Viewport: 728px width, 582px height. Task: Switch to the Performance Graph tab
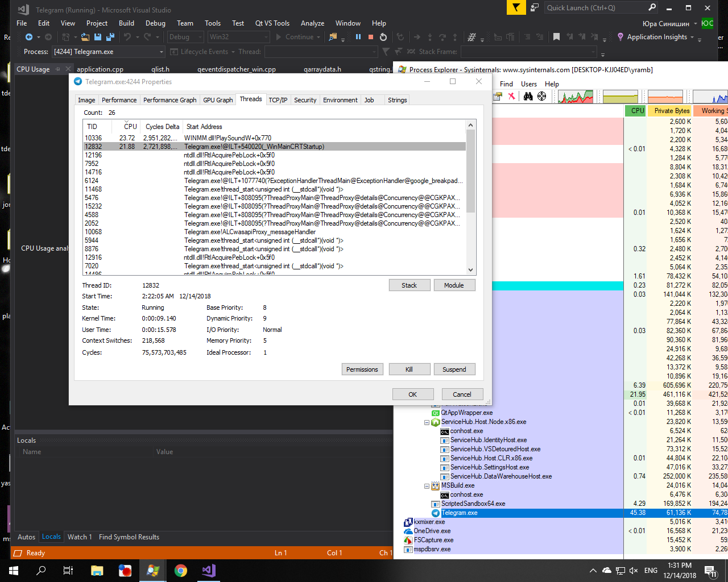click(x=169, y=100)
